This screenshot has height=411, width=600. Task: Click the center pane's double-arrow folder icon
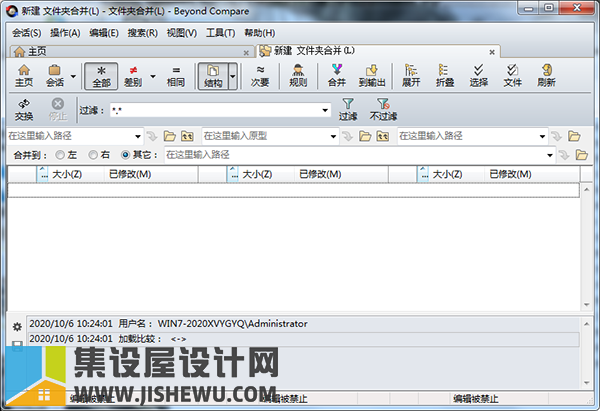(x=383, y=136)
